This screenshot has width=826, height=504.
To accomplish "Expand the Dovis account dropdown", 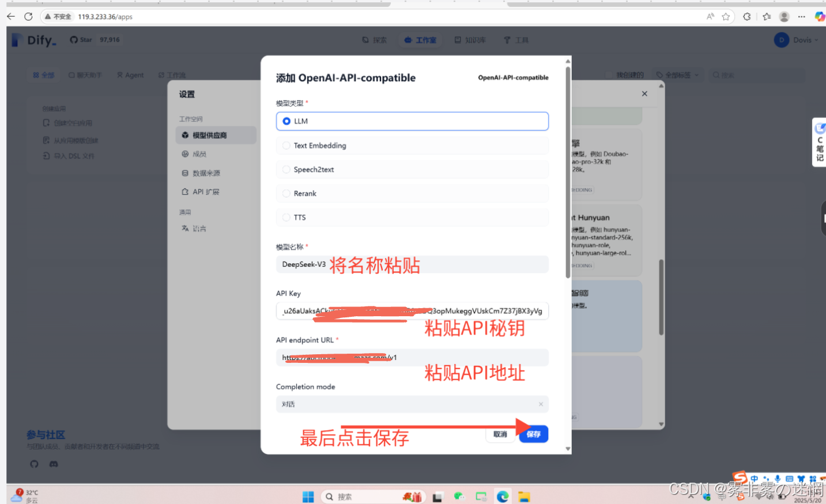I will coord(797,40).
